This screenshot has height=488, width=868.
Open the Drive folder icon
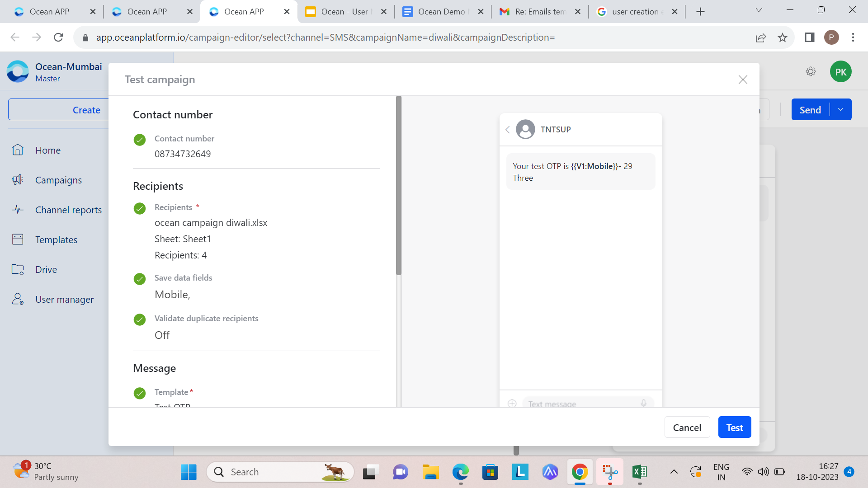pyautogui.click(x=18, y=269)
